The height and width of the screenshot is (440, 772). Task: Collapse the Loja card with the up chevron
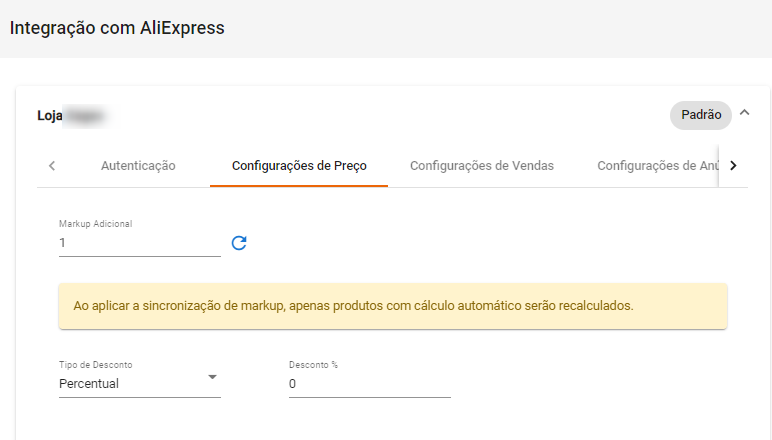[744, 113]
